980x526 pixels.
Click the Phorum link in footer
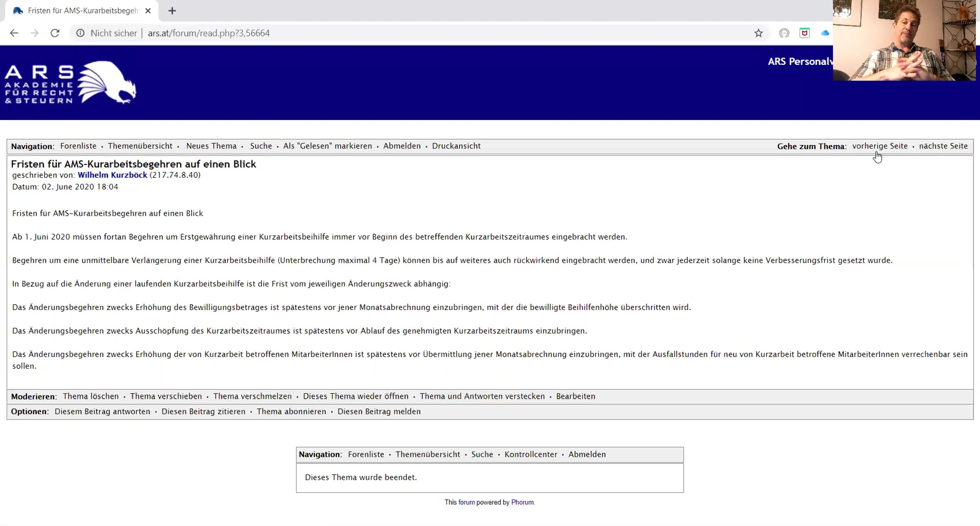click(522, 502)
